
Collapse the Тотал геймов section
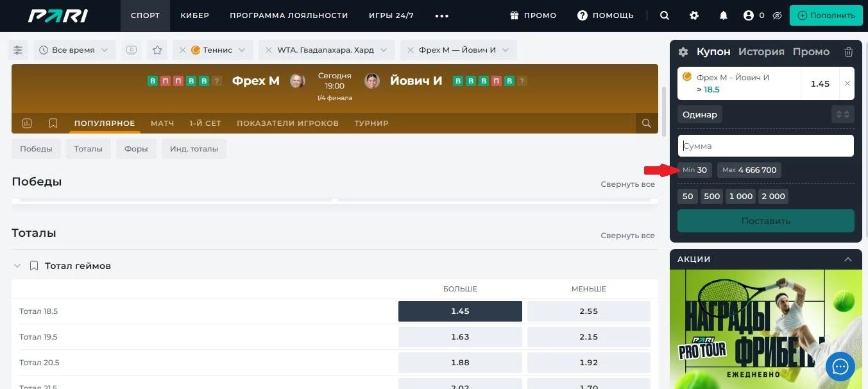(17, 266)
